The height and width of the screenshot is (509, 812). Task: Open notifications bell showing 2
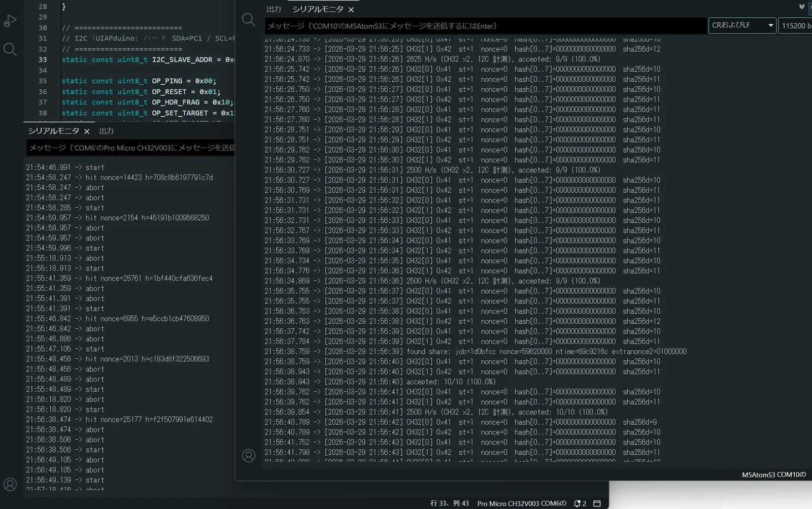(x=580, y=503)
